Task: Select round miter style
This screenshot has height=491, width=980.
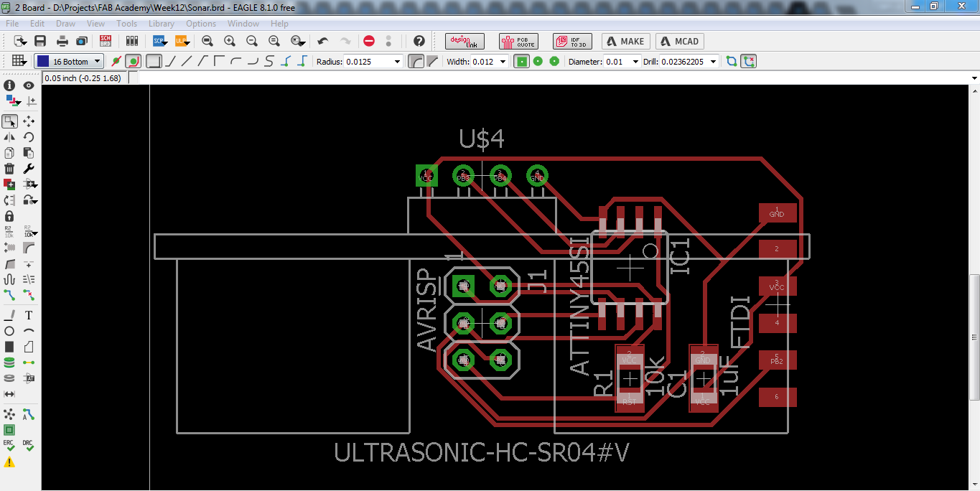Action: click(416, 61)
